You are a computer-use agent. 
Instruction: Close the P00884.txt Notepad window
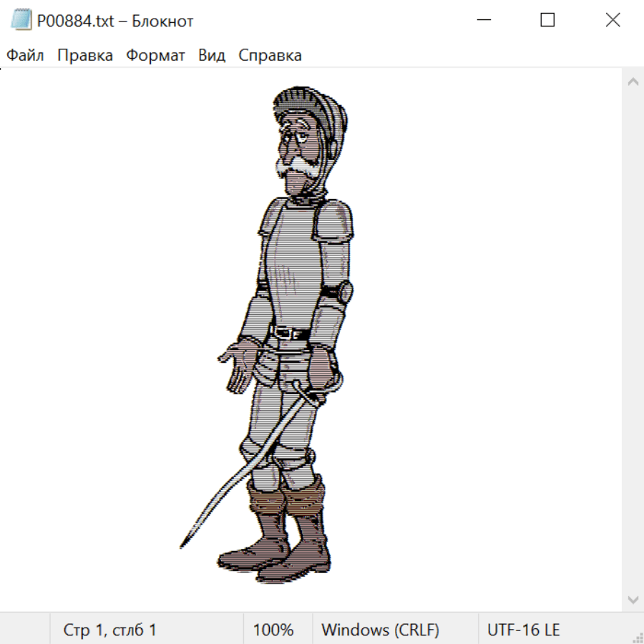pyautogui.click(x=613, y=21)
